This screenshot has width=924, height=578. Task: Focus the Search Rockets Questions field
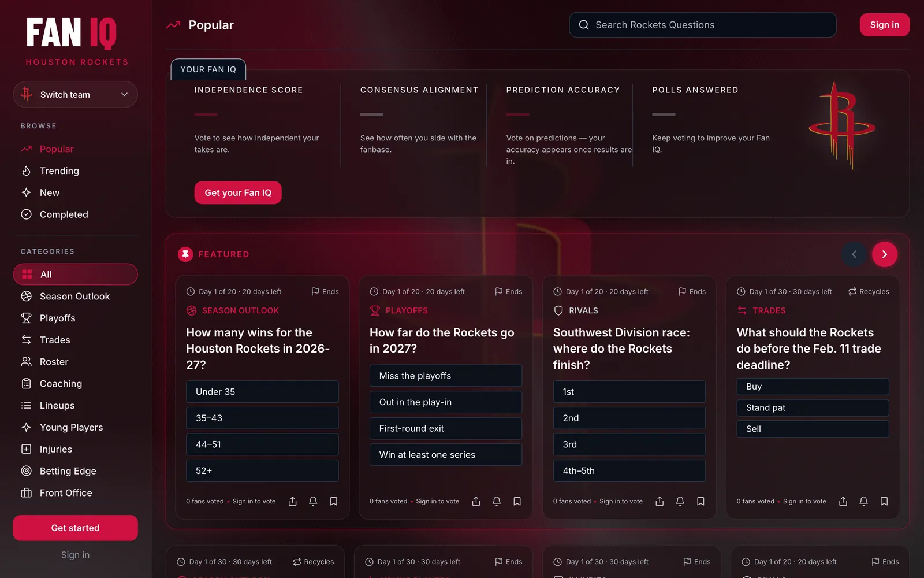coord(702,25)
